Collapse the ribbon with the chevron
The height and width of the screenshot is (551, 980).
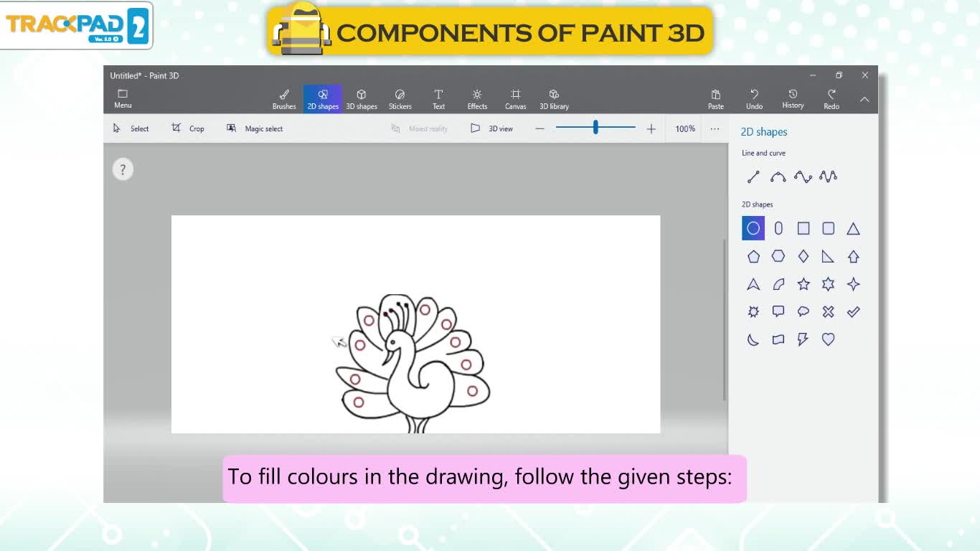(864, 100)
